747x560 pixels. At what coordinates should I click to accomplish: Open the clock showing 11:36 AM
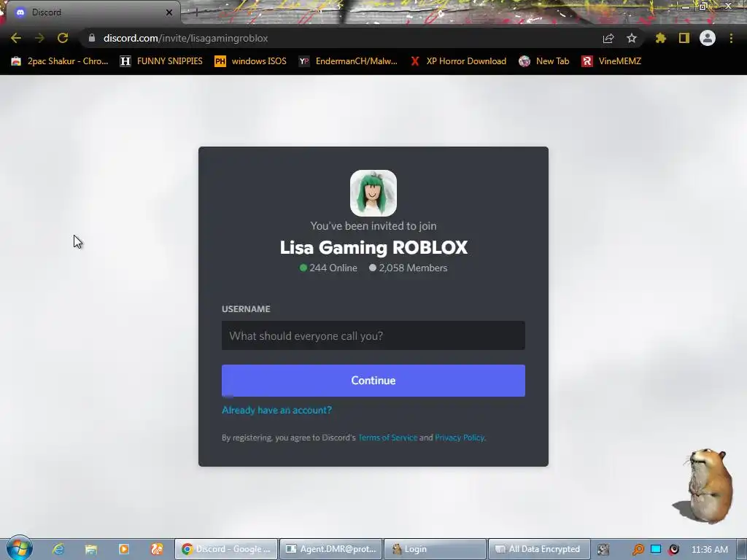click(x=709, y=550)
